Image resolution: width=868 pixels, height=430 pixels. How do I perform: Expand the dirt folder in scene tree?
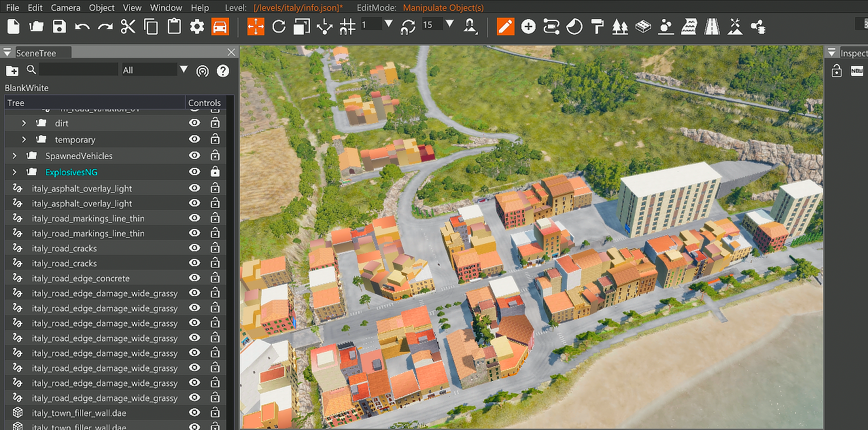tap(24, 123)
